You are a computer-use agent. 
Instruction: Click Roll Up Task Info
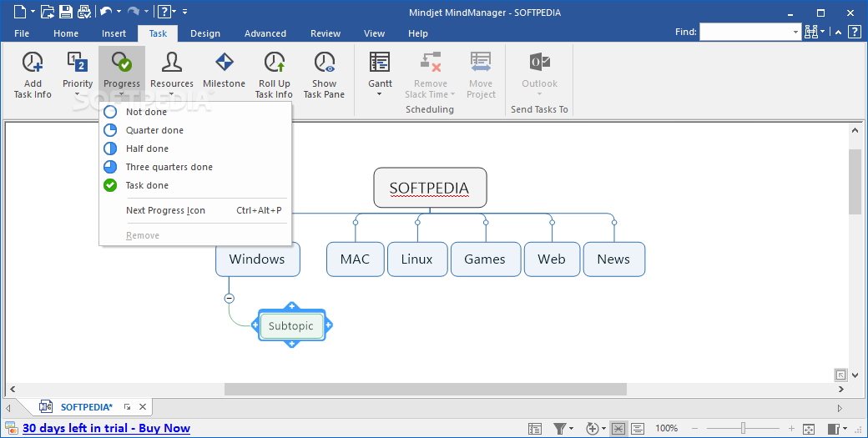(274, 75)
